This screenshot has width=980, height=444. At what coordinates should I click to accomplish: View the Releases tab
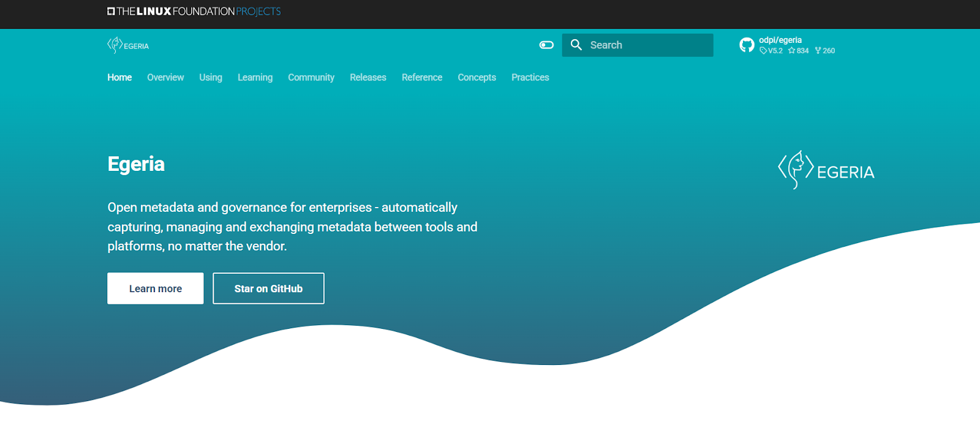point(367,77)
